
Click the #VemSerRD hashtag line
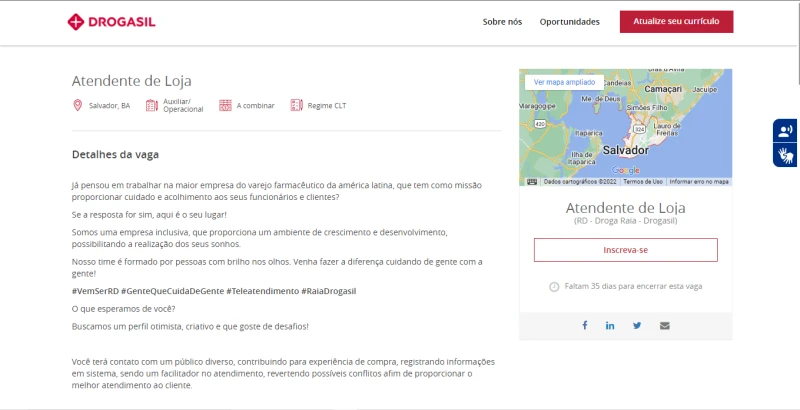point(214,291)
